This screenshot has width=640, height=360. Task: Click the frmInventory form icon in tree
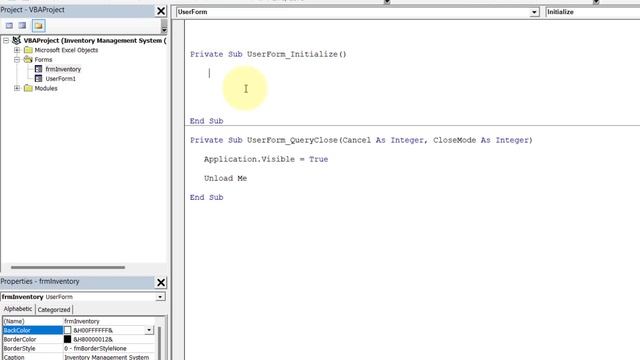[38, 69]
